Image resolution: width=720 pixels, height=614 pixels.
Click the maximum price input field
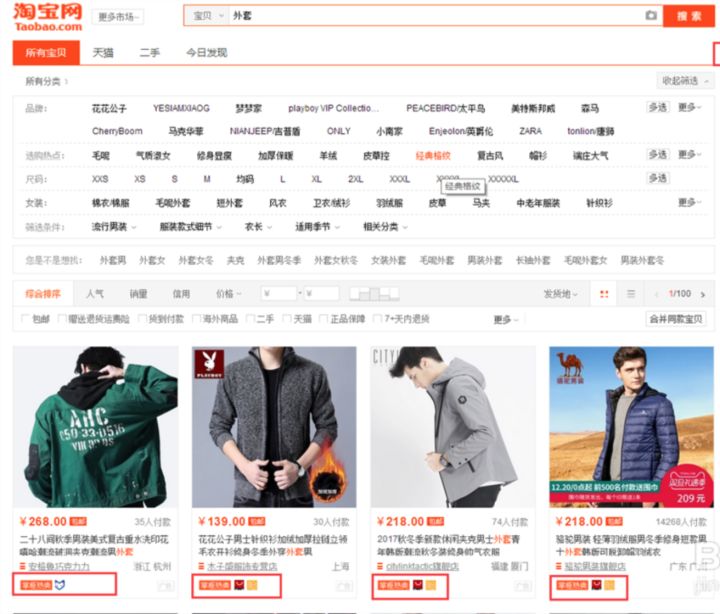pyautogui.click(x=322, y=293)
